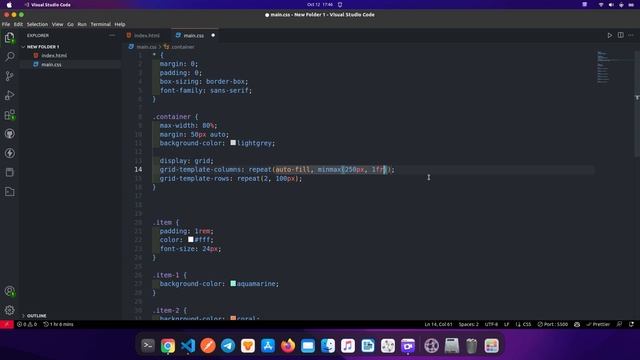Open the Music app from the dock
Viewport: 640px width, 360px height.
tap(348, 346)
